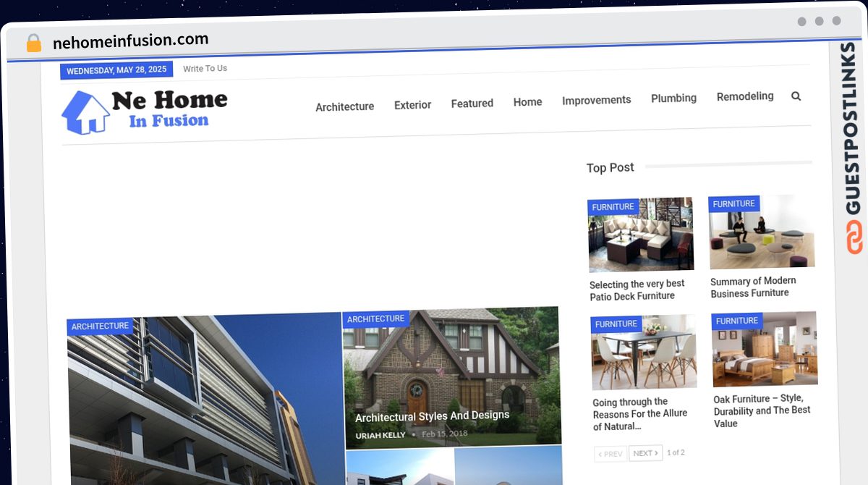Click the nehomeinfusion.com address text
This screenshot has width=868, height=485.
130,41
